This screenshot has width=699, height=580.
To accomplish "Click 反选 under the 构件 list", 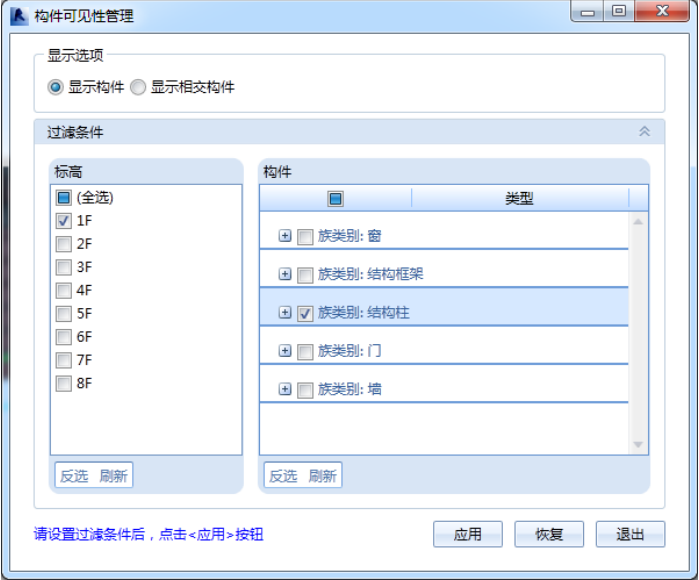I will click(x=283, y=476).
